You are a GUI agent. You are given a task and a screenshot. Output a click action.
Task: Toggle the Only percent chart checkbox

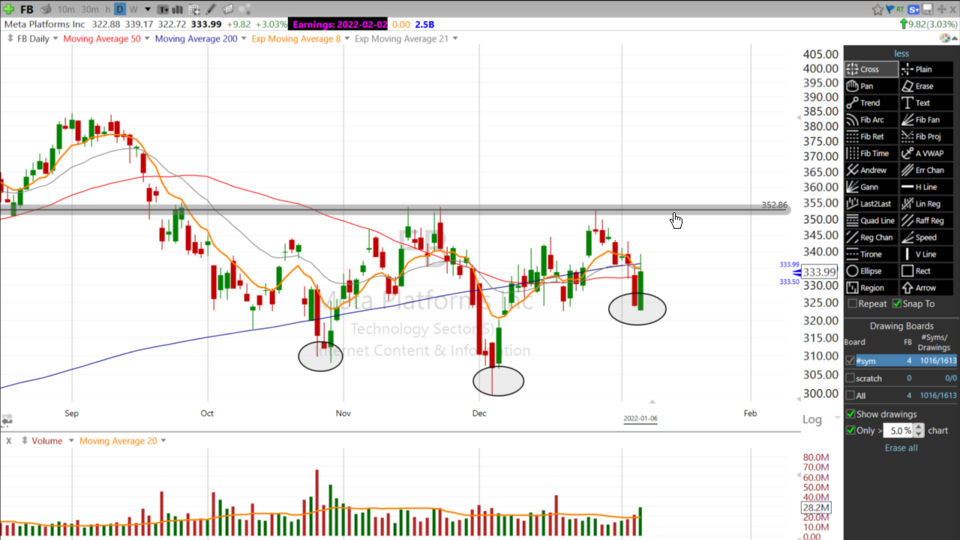pos(850,430)
